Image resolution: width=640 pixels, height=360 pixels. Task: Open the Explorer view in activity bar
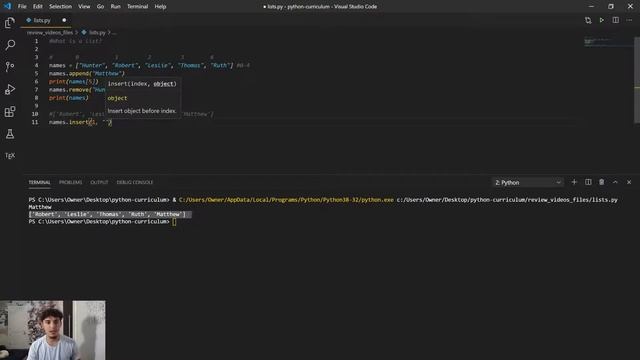[x=10, y=23]
